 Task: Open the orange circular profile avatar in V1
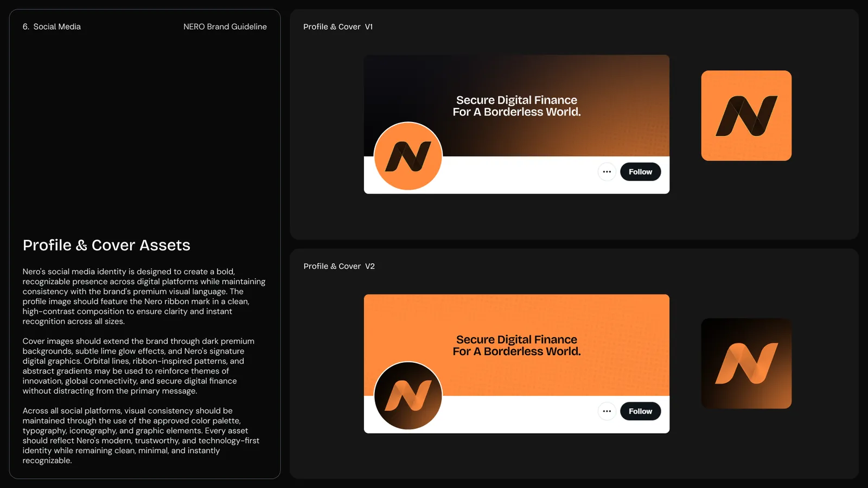coord(408,156)
